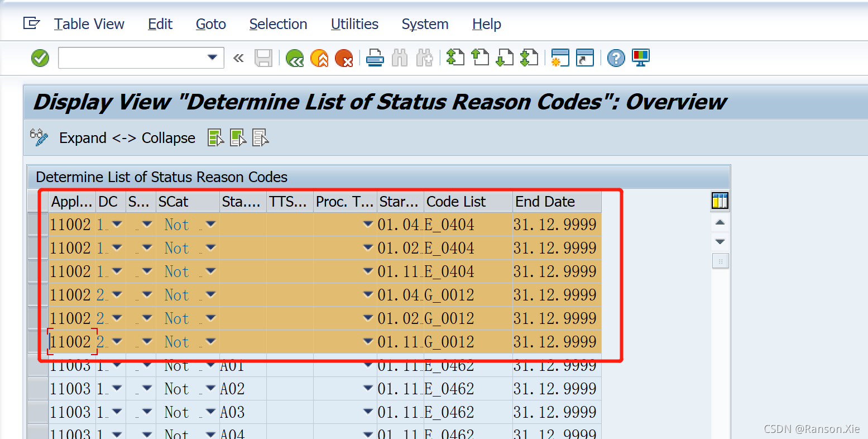Image resolution: width=868 pixels, height=439 pixels.
Task: Click the Expand <-> Collapse control
Action: pyautogui.click(x=127, y=137)
